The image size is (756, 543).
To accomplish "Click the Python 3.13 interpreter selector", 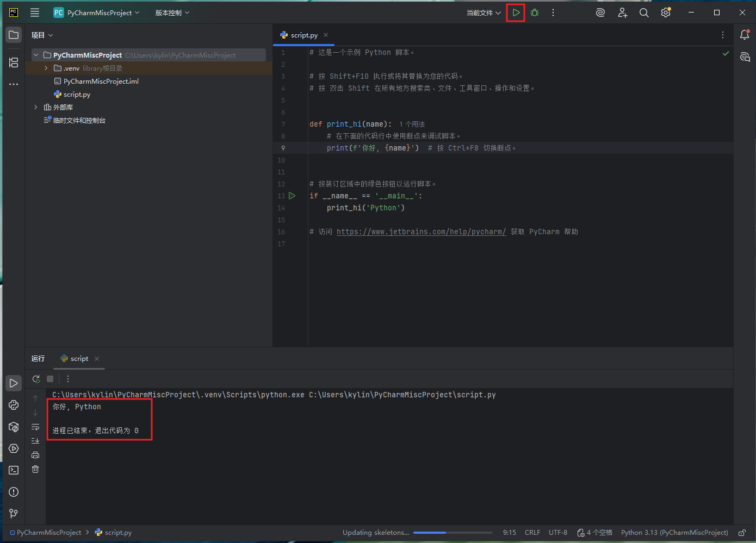I will click(674, 533).
